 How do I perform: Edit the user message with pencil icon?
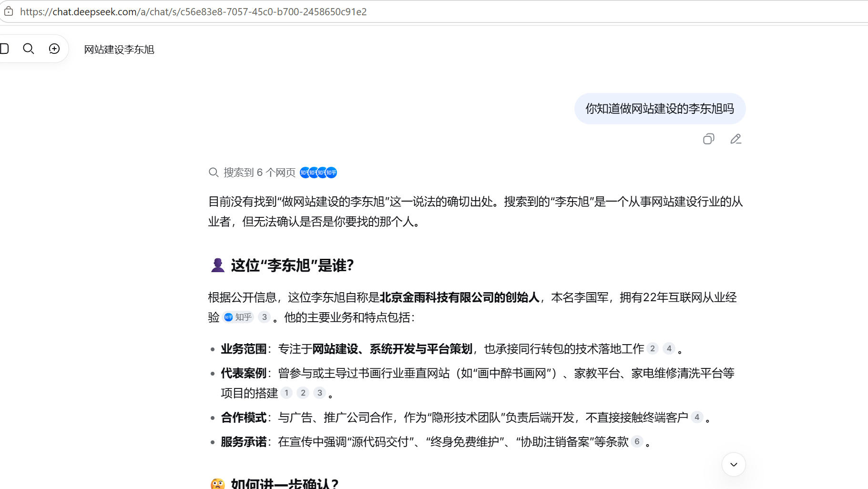[x=735, y=139]
